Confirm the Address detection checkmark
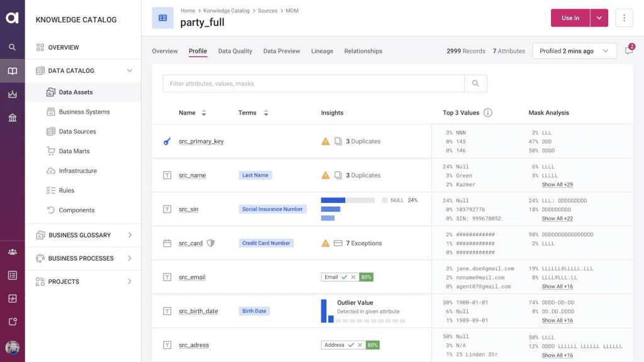The height and width of the screenshot is (362, 644). coord(352,345)
